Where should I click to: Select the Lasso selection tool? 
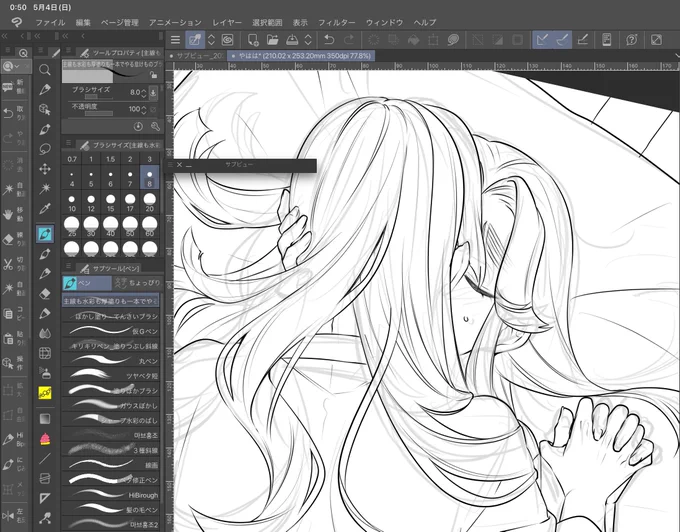pos(45,149)
